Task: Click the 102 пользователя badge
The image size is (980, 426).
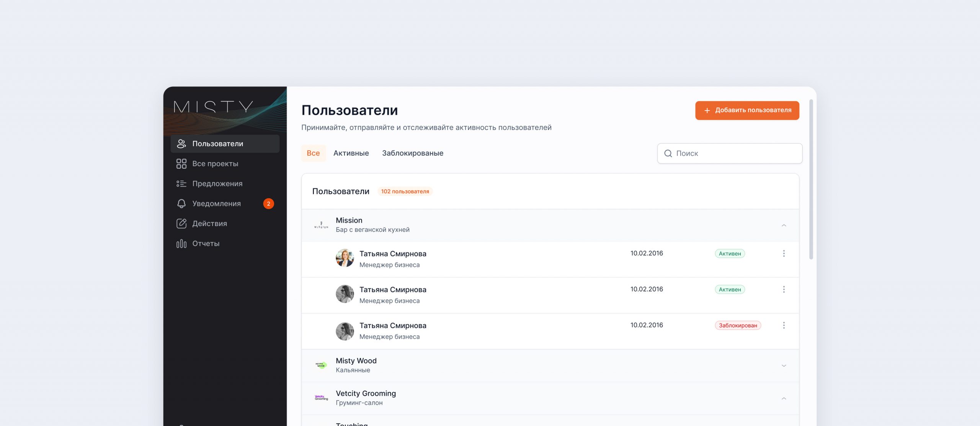Action: point(405,191)
